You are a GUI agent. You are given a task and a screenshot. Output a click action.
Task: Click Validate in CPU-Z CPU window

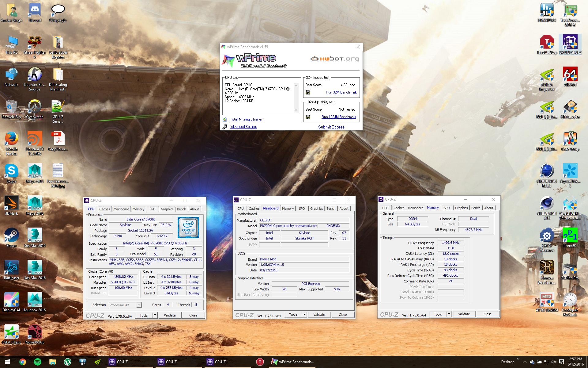tap(170, 315)
